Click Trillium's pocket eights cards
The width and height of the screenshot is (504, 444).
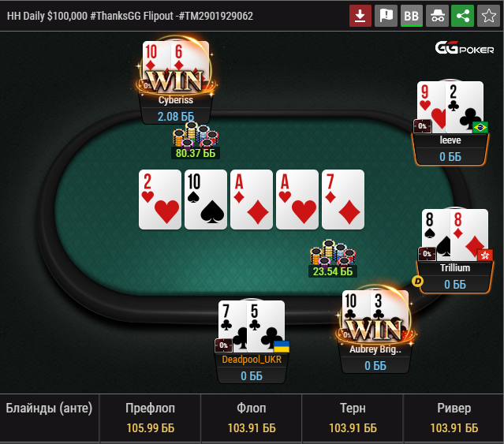tap(455, 234)
